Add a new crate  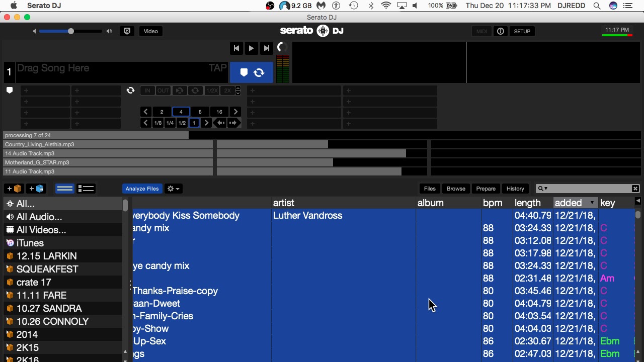14,189
